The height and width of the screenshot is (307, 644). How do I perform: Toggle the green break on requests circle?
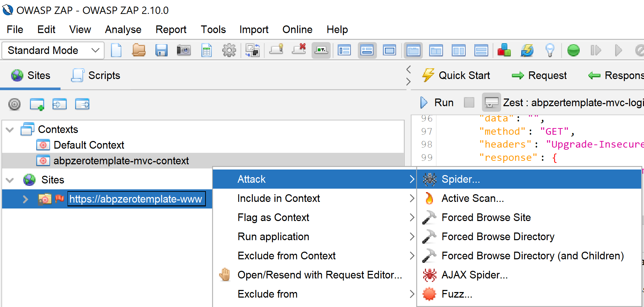pos(573,50)
